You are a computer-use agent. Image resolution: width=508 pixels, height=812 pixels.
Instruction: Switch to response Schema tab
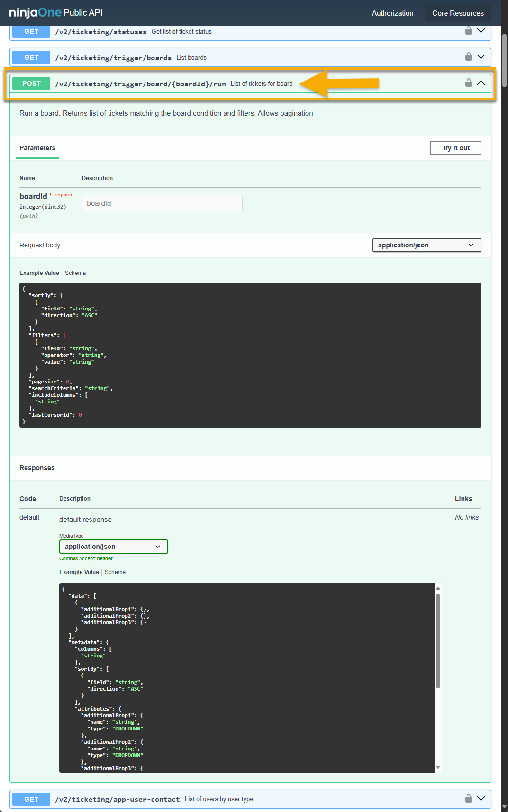click(x=115, y=572)
